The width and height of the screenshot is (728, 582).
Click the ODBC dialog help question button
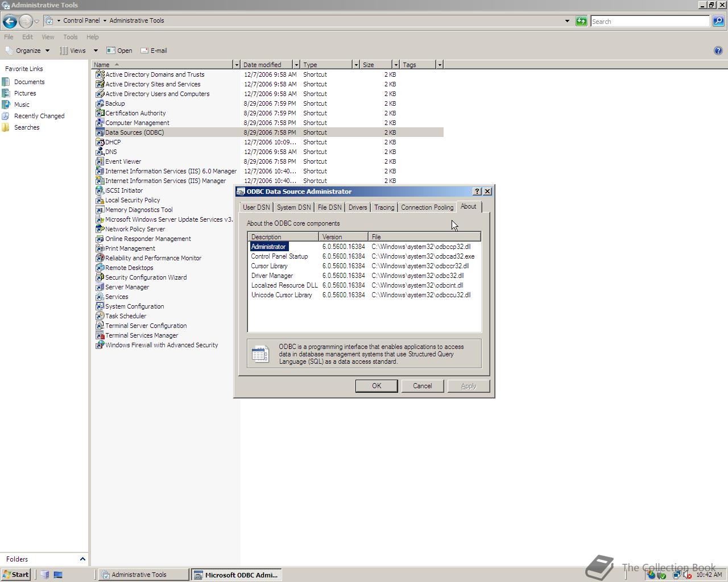point(477,192)
